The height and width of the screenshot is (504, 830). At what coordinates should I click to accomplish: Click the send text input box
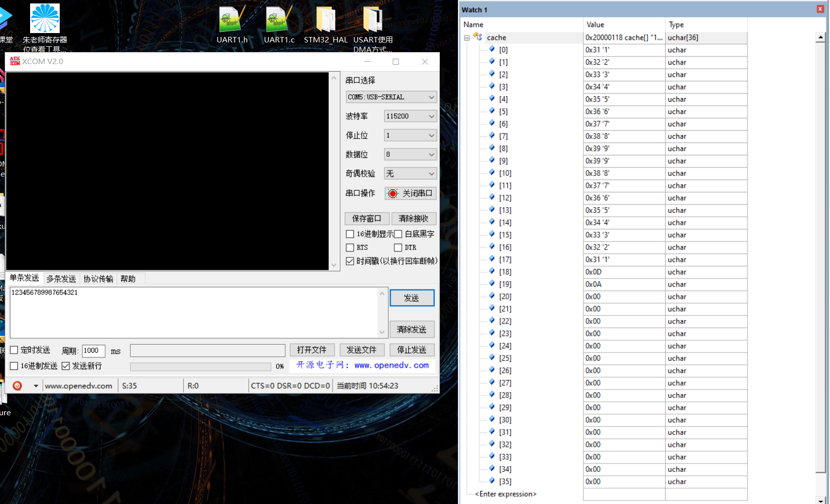pyautogui.click(x=194, y=312)
